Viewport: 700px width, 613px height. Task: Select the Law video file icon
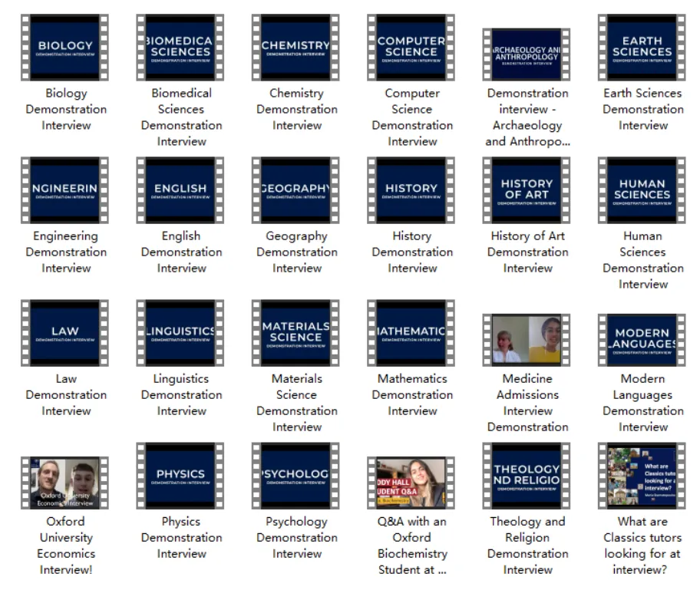(x=64, y=333)
